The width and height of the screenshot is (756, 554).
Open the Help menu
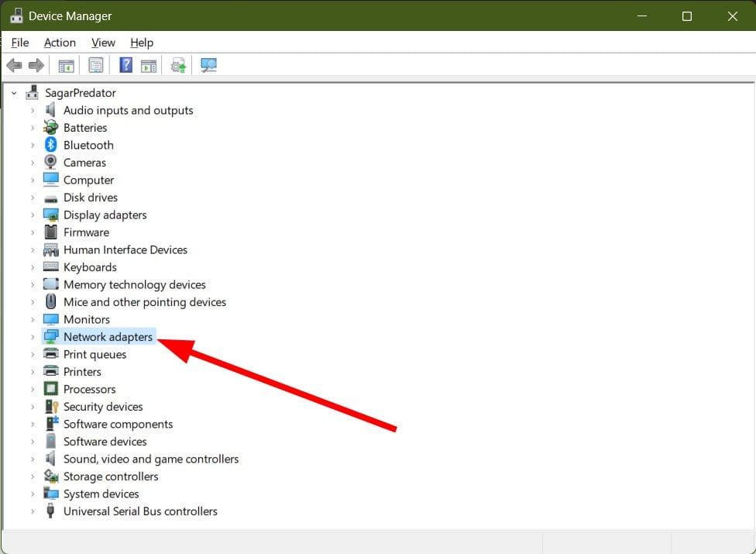coord(142,43)
